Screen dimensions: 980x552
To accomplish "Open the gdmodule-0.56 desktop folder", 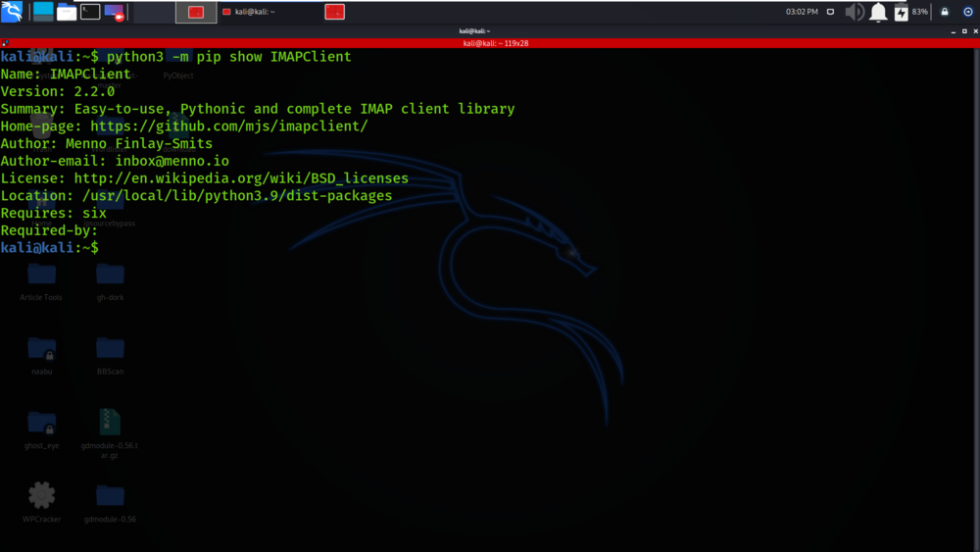I will point(110,503).
